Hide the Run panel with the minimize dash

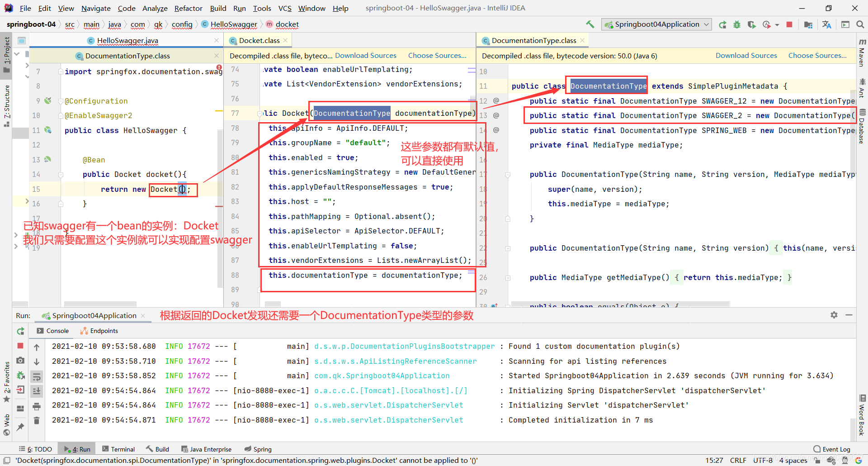click(x=849, y=315)
